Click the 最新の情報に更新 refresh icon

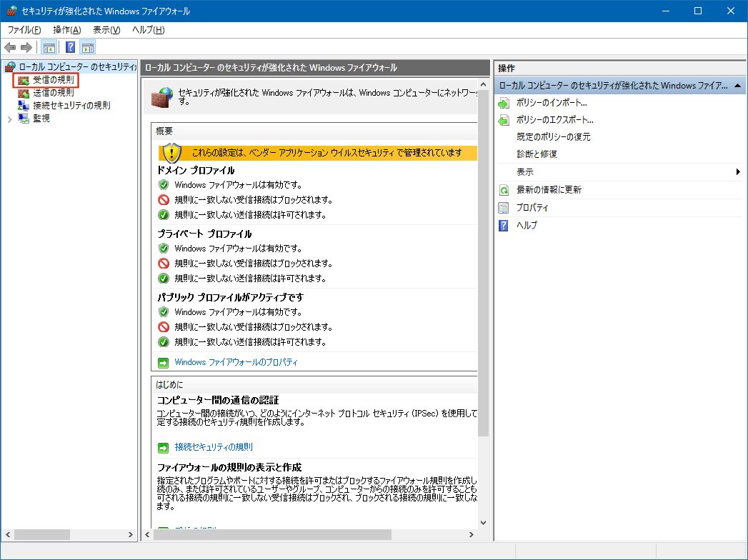coord(504,190)
